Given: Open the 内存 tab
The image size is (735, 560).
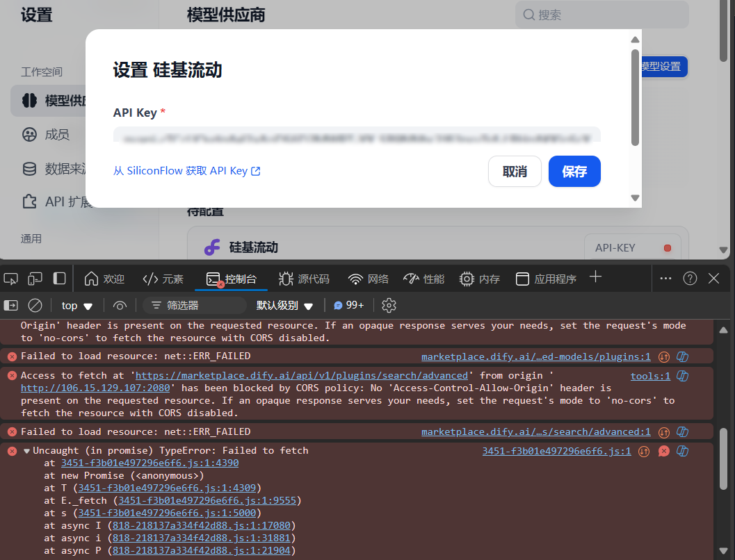Looking at the screenshot, I should (480, 279).
